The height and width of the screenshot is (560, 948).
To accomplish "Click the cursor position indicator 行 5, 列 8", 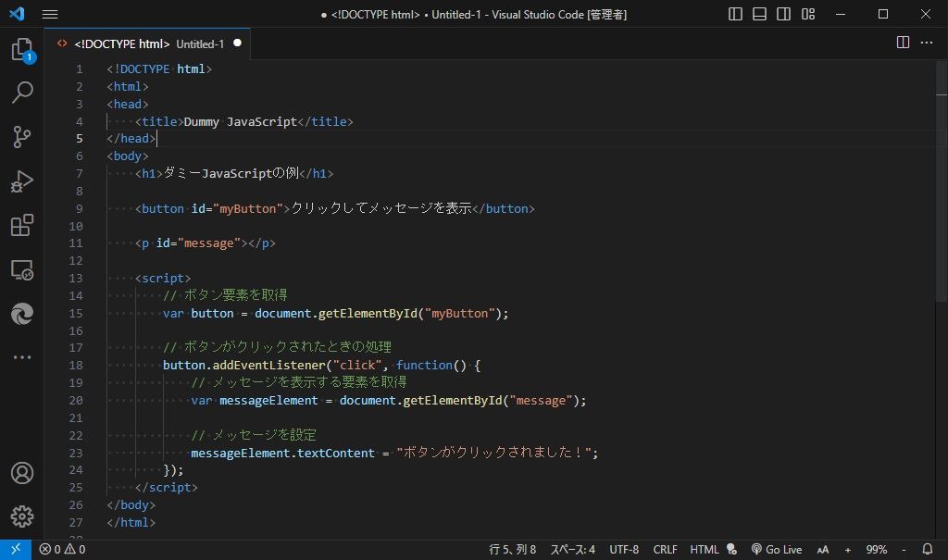I will (512, 549).
